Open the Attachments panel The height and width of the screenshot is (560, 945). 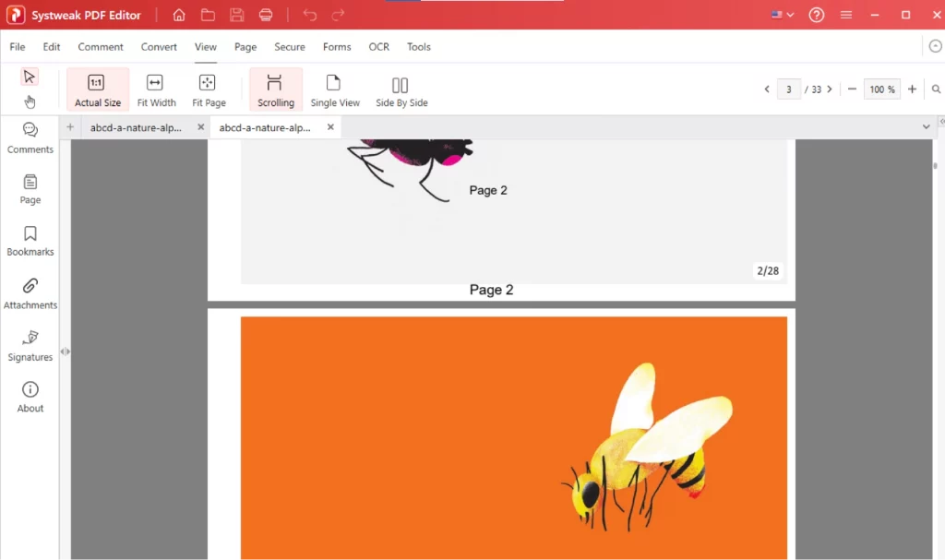coord(30,292)
